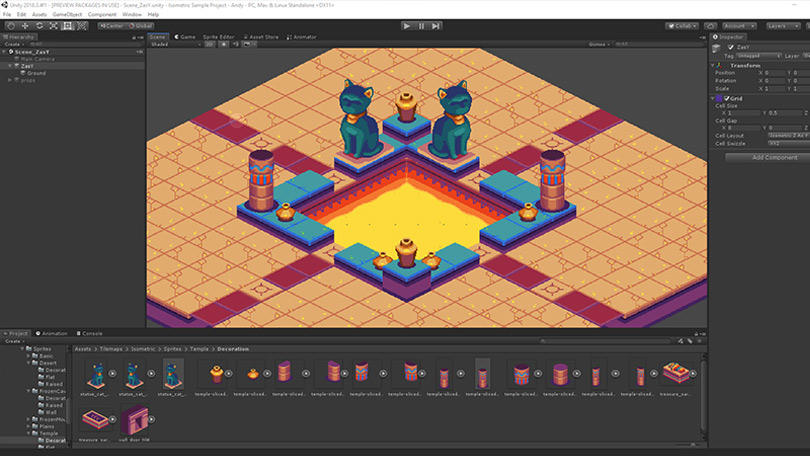Select the Desert folder in Project tree
810x456 pixels.
pos(48,363)
